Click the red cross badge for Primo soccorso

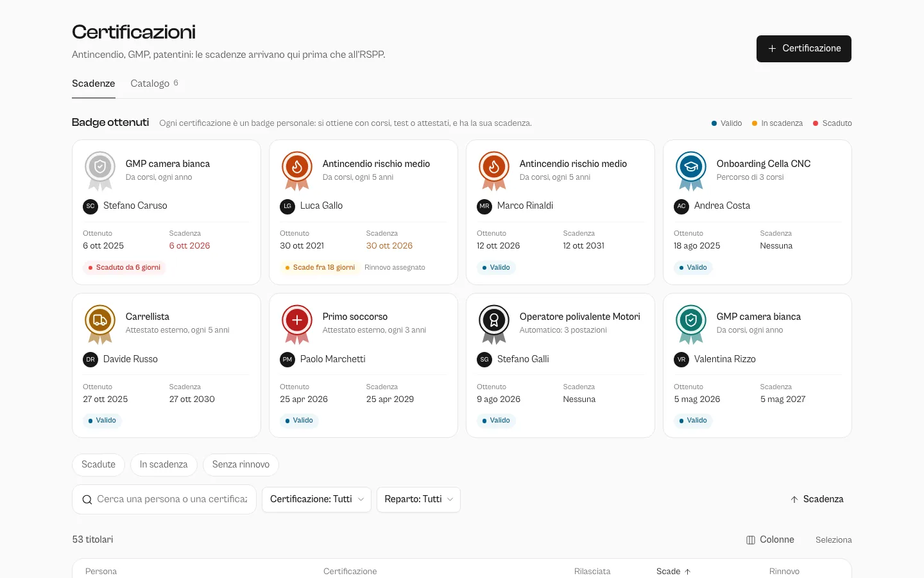tap(297, 324)
